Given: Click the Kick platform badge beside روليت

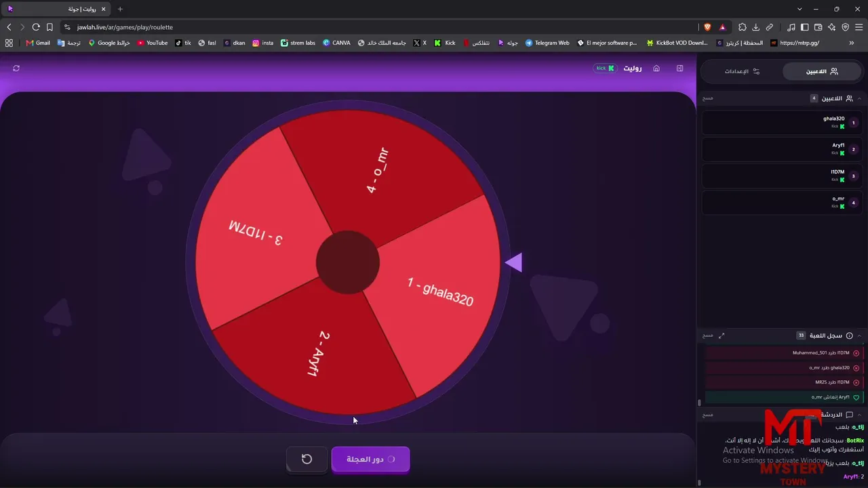Looking at the screenshot, I should click(605, 68).
